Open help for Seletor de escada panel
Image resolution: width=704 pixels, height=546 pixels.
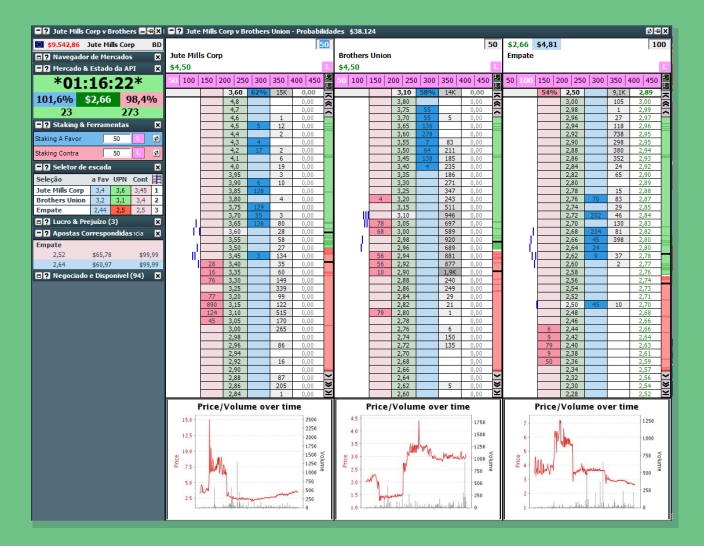pyautogui.click(x=46, y=167)
